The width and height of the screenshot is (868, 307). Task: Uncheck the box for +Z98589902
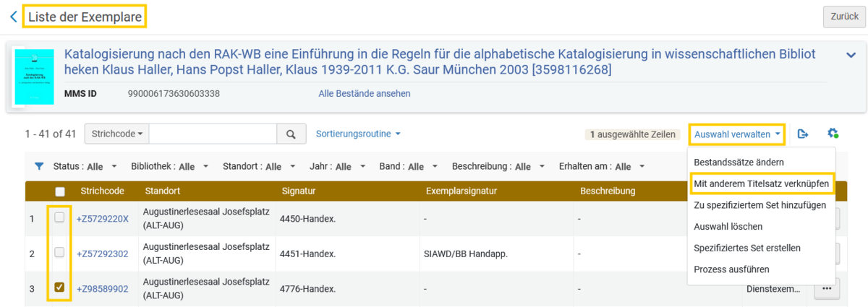pos(60,287)
